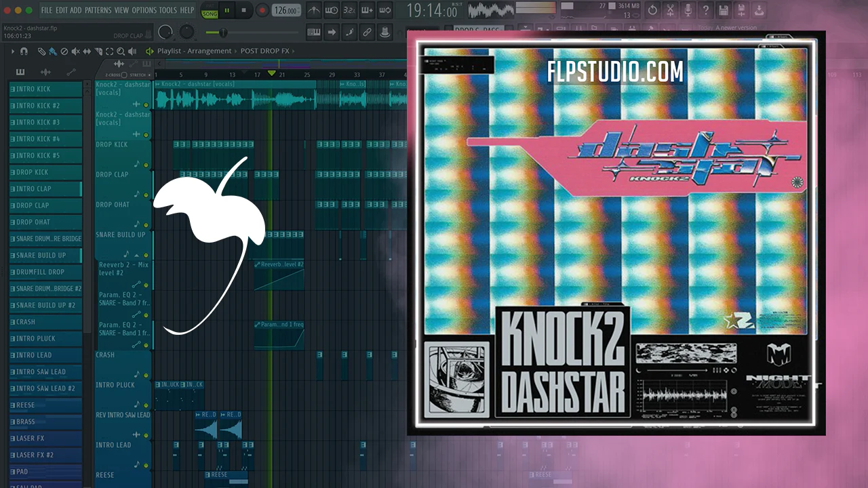Show audio clips in the picker panel

(x=45, y=72)
